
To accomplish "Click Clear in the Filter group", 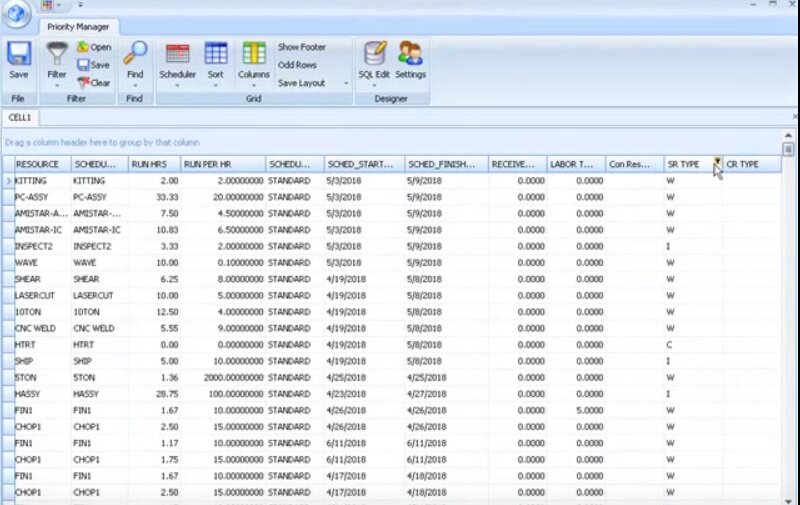I will (x=94, y=83).
